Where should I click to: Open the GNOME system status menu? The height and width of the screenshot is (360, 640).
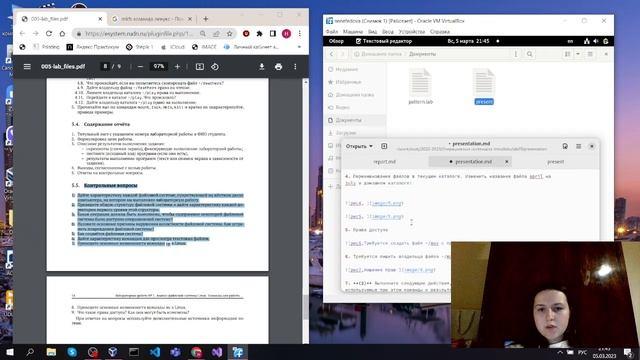point(596,41)
